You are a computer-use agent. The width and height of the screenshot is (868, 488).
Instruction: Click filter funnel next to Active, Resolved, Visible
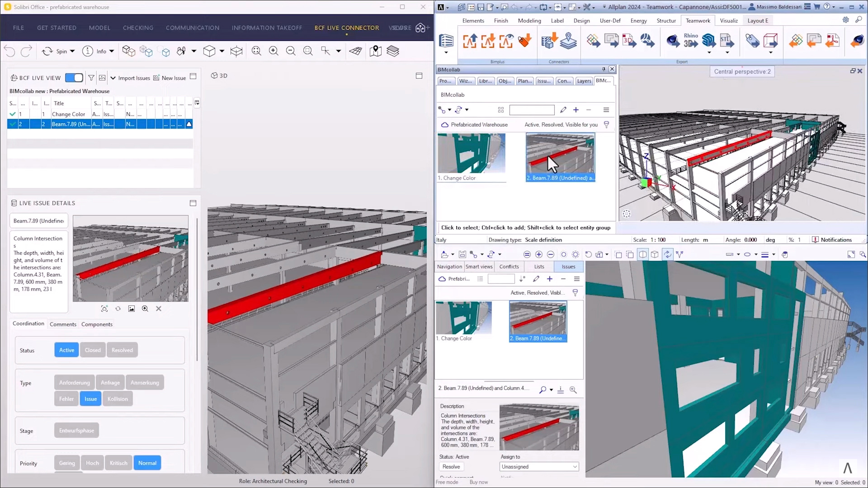pyautogui.click(x=607, y=125)
